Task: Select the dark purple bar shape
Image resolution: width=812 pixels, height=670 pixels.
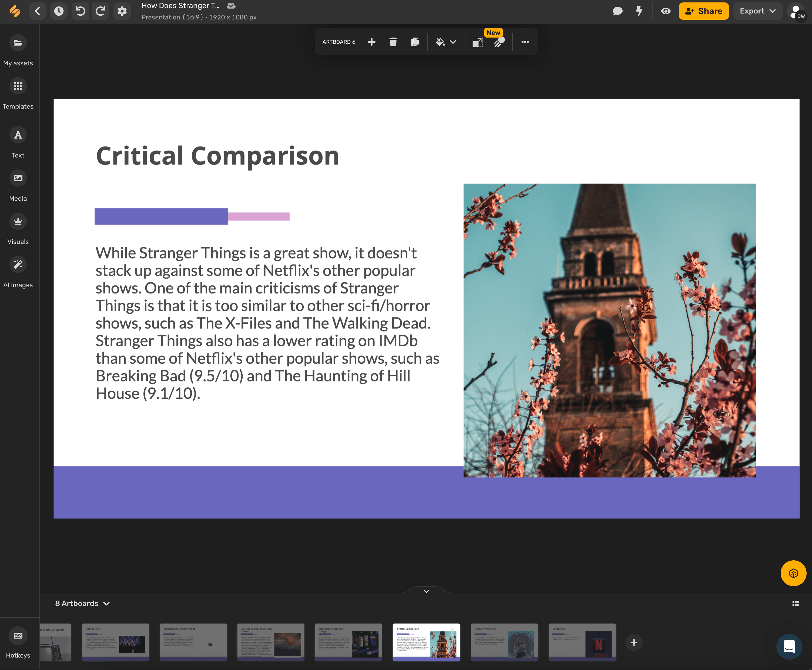Action: point(161,216)
